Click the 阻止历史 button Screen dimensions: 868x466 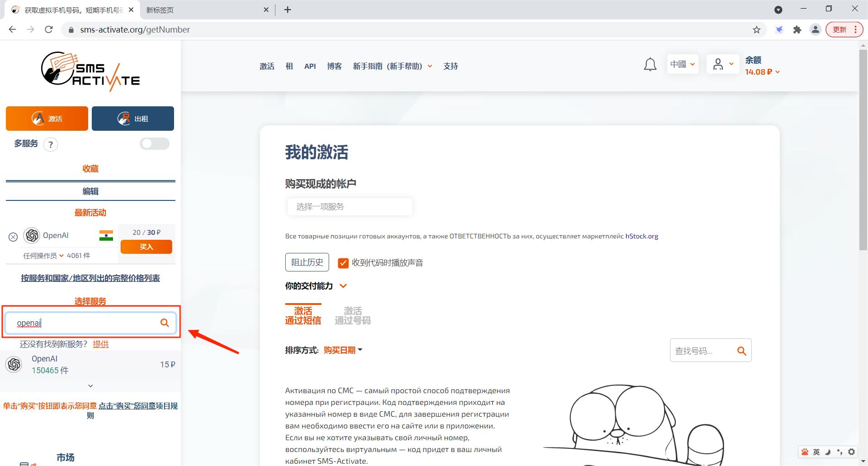pos(307,262)
